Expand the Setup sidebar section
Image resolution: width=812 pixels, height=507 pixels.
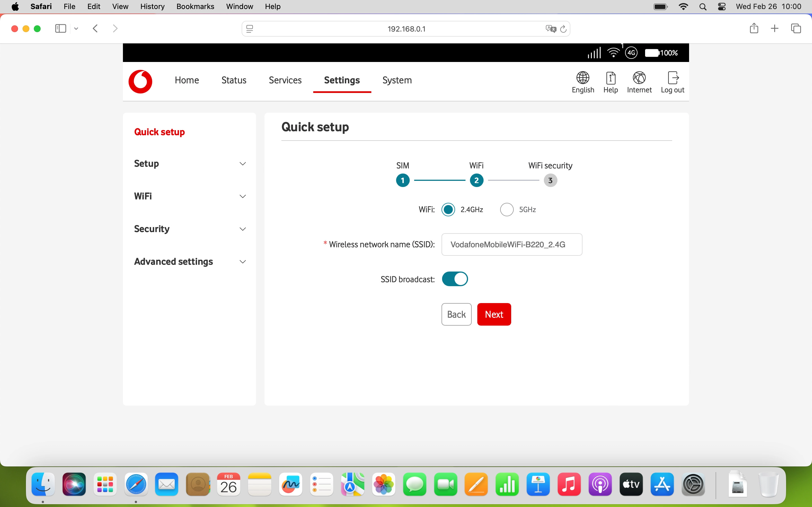point(189,164)
